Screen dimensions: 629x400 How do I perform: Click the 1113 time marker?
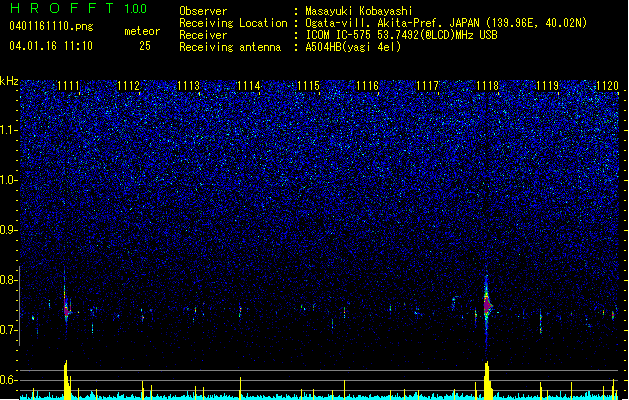tap(188, 86)
